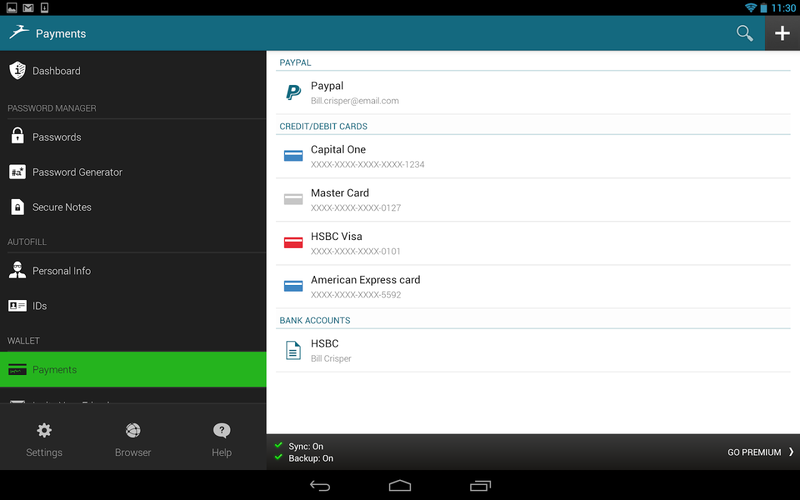Image resolution: width=800 pixels, height=500 pixels.
Task: Add a new payment with plus button
Action: [x=782, y=34]
